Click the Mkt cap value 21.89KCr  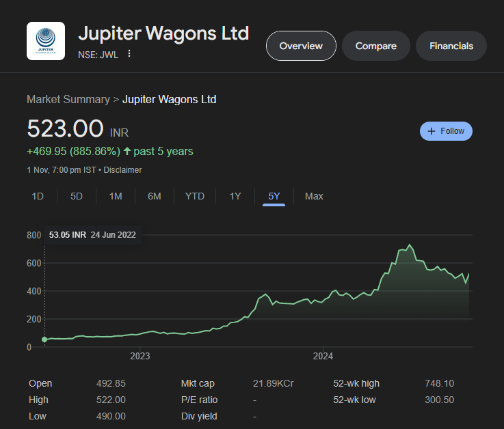point(274,383)
